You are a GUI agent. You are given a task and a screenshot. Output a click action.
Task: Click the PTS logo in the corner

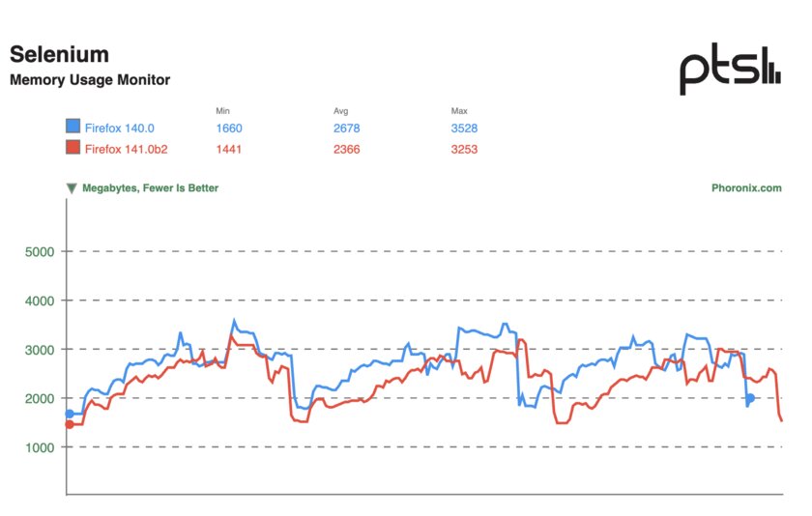730,70
